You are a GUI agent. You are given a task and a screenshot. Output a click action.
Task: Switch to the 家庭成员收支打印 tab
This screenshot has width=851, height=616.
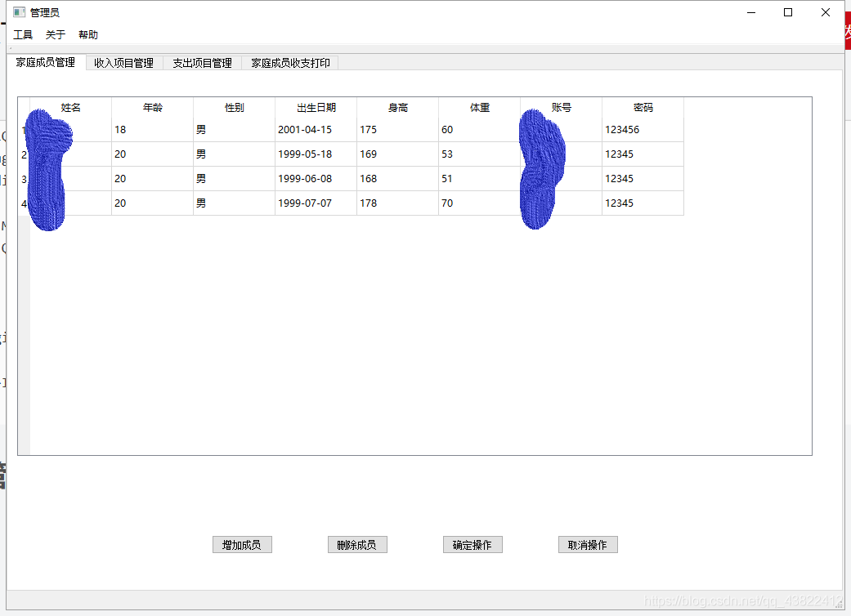[290, 63]
